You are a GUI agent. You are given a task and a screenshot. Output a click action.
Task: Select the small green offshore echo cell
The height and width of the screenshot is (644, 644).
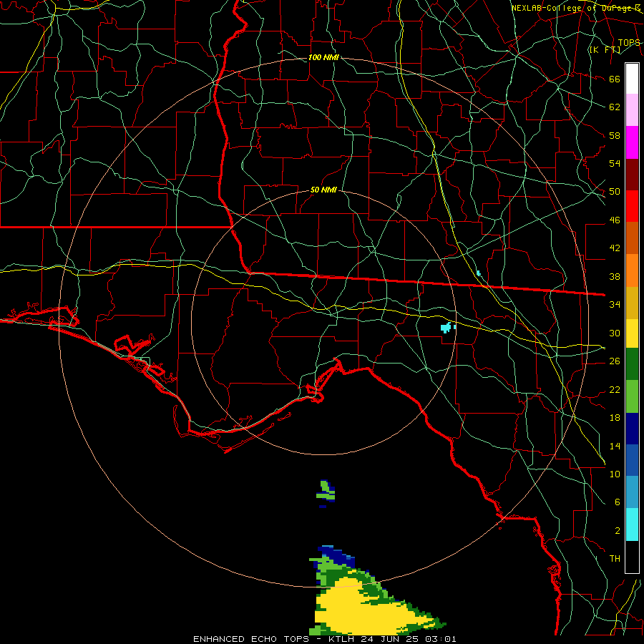(326, 492)
